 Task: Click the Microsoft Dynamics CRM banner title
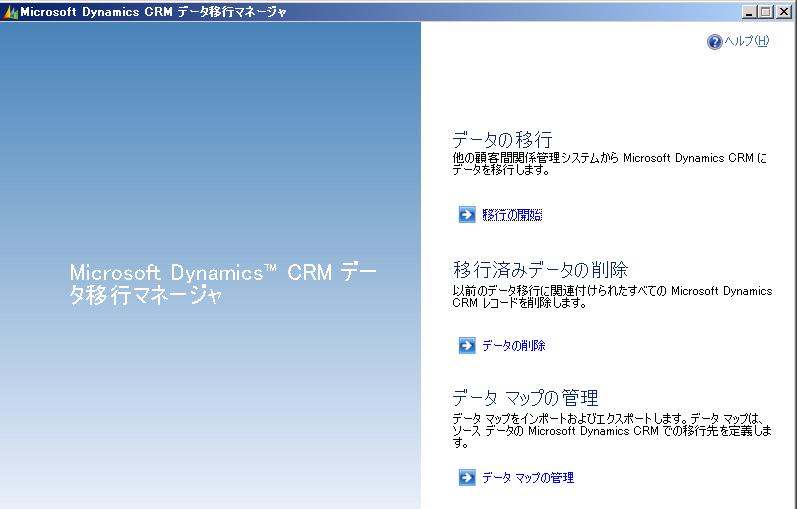coord(223,284)
